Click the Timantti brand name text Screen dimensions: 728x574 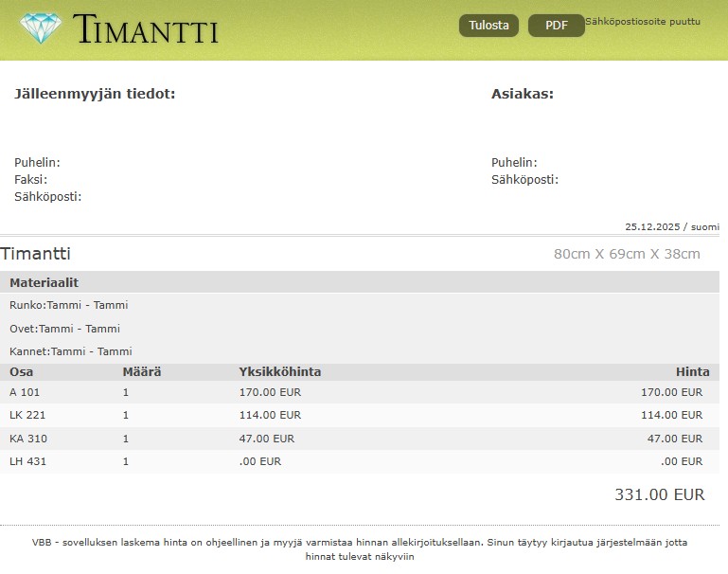pos(145,30)
